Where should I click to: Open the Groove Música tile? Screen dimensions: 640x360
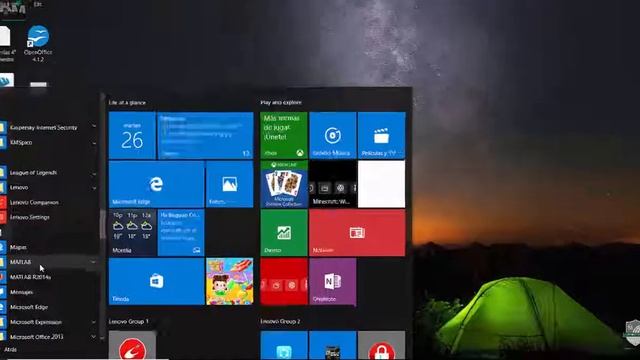point(333,135)
